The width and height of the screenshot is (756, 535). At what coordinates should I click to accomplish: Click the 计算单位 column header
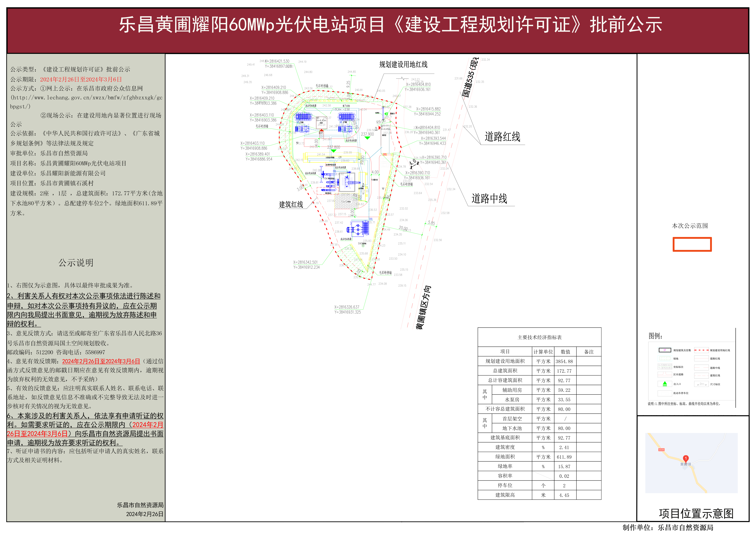point(543,352)
